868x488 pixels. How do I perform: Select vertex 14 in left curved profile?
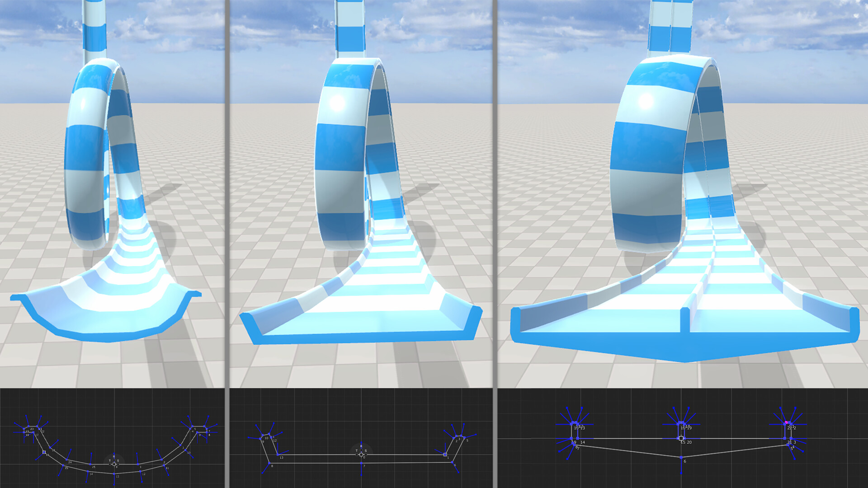(x=88, y=471)
